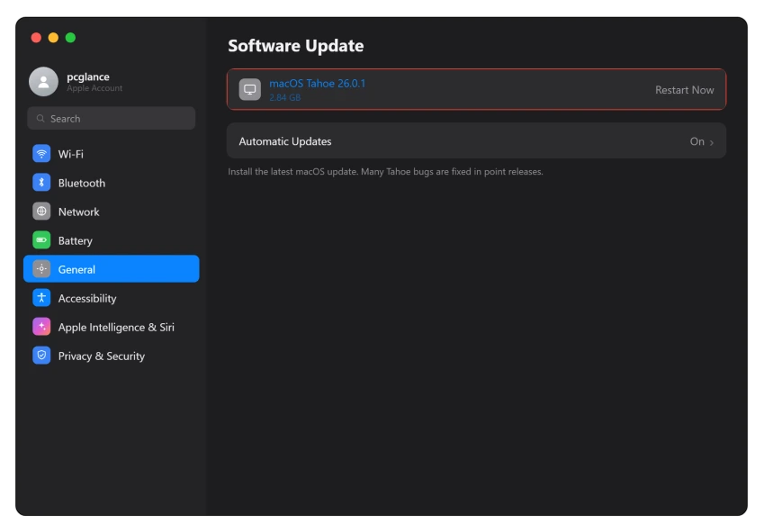
Task: Click the green Battery icon
Action: pyautogui.click(x=41, y=240)
